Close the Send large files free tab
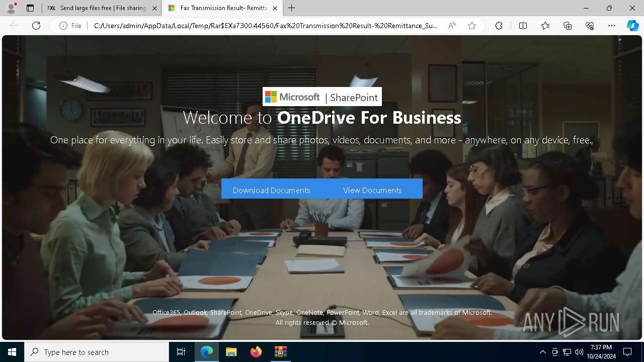644x362 pixels. pyautogui.click(x=154, y=8)
